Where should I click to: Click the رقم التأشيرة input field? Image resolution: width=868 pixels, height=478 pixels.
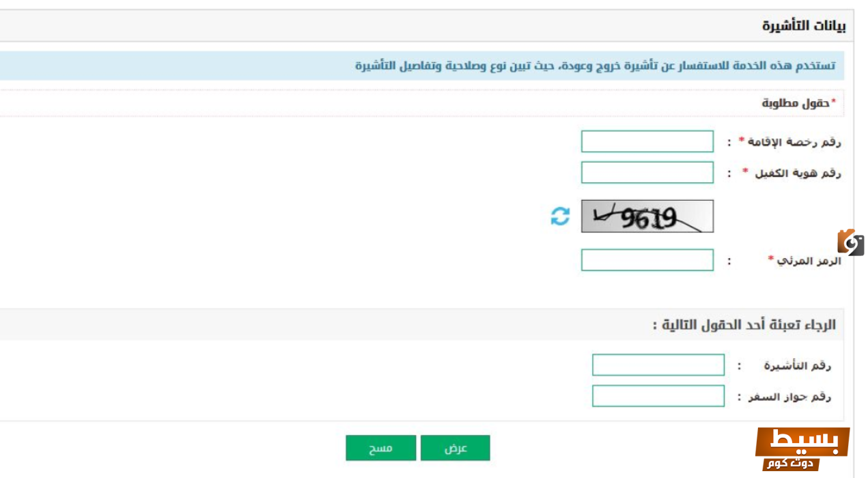pos(658,365)
